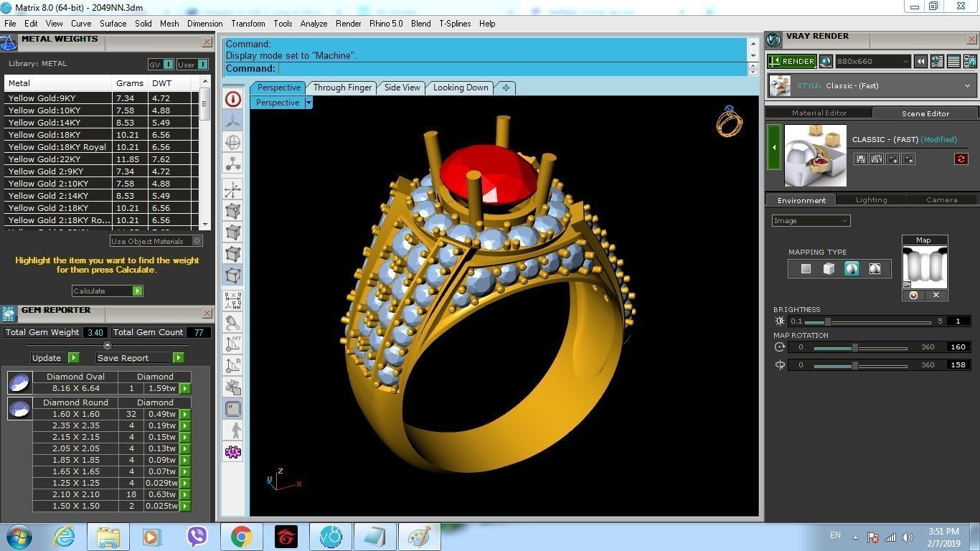Click the overlapping planes icon in viewport toolbar
The width and height of the screenshot is (980, 551).
pos(232,387)
